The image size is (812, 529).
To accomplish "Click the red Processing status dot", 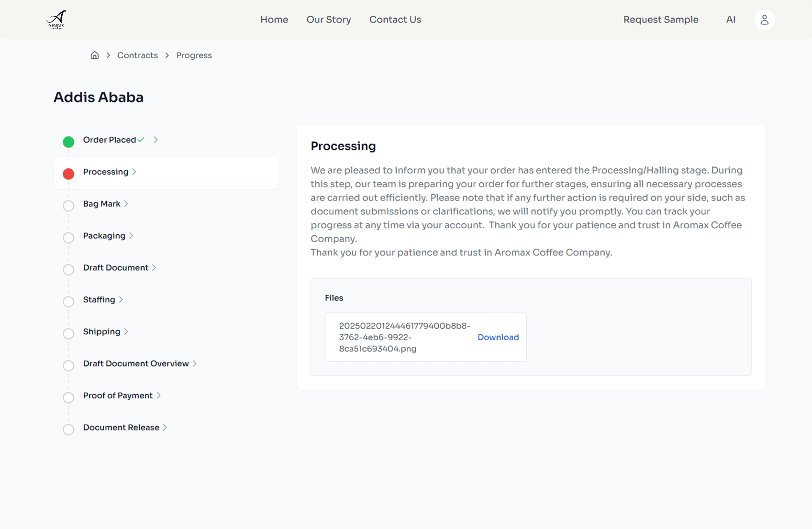I will point(68,174).
